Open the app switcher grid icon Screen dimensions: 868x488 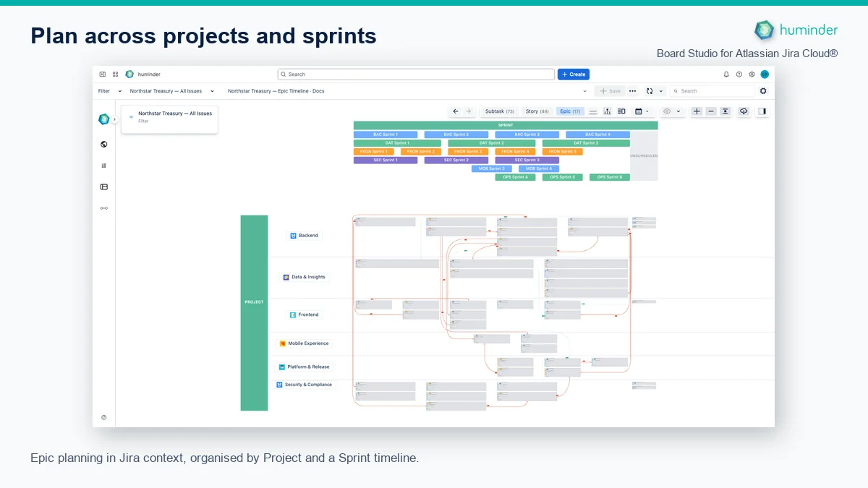coord(115,74)
